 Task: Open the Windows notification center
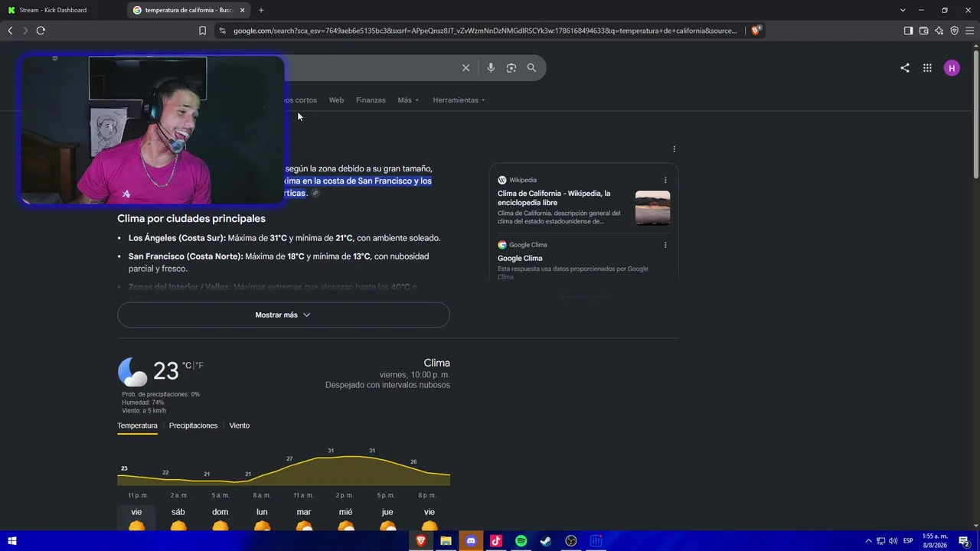pos(964,541)
